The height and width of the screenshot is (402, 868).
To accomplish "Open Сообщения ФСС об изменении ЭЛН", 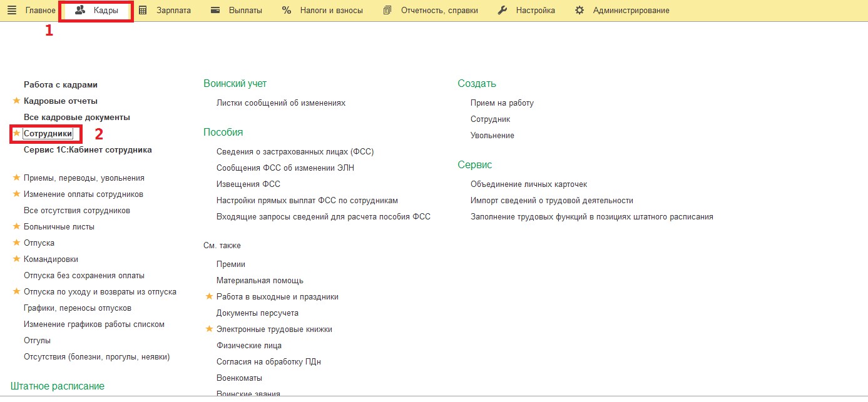I will [285, 168].
